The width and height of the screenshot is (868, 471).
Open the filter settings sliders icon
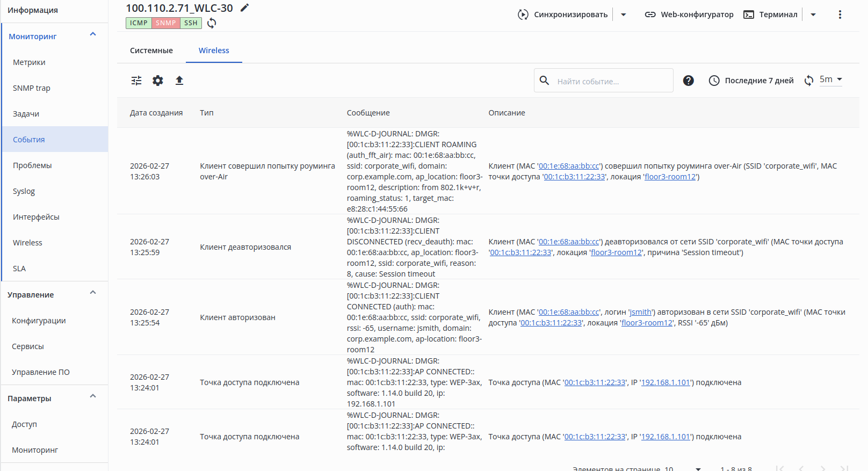[136, 81]
